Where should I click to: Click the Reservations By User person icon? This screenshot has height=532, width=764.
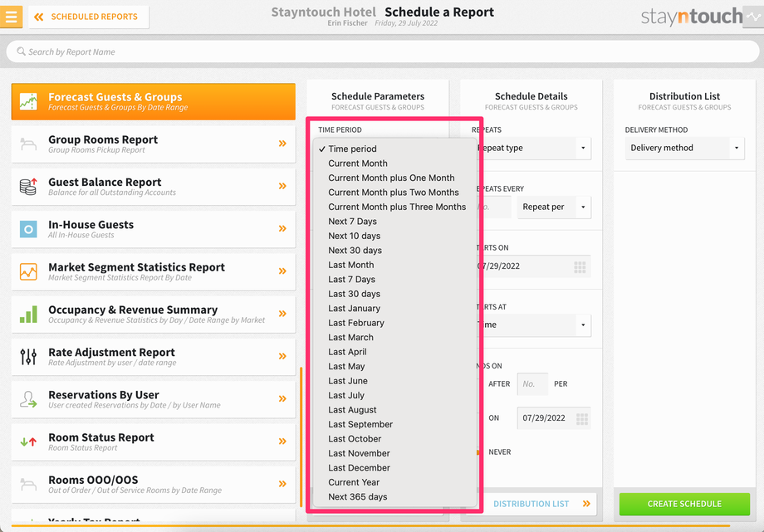[28, 399]
